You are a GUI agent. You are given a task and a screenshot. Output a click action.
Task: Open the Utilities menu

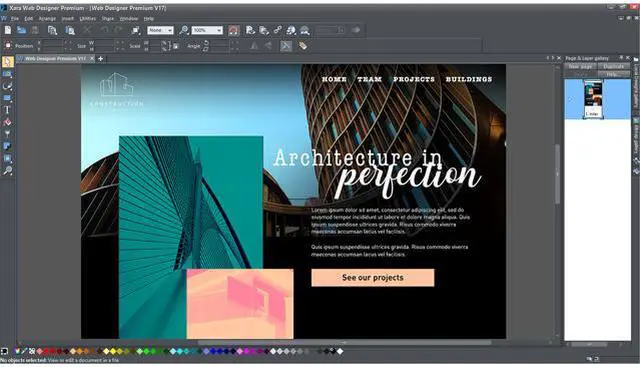click(87, 19)
